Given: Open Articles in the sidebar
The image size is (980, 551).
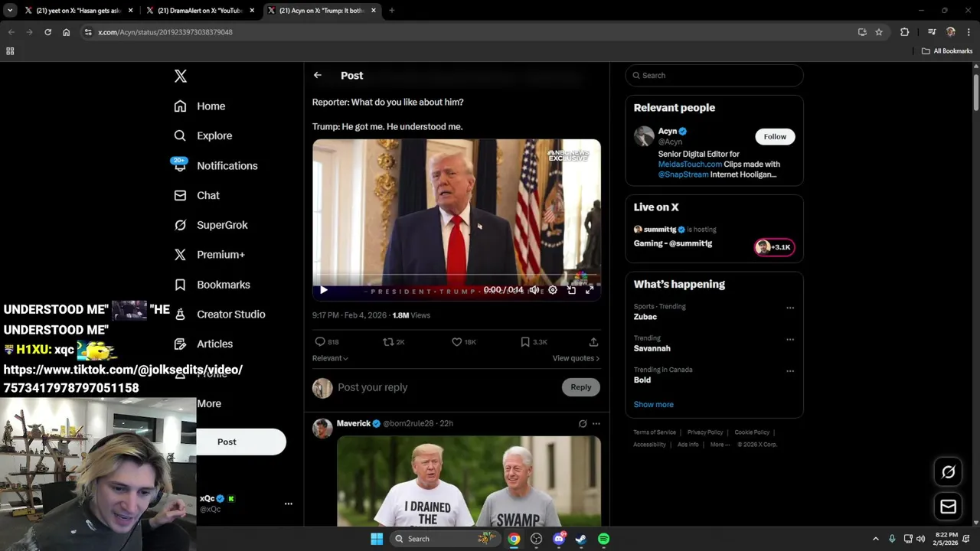Looking at the screenshot, I should tap(204, 344).
